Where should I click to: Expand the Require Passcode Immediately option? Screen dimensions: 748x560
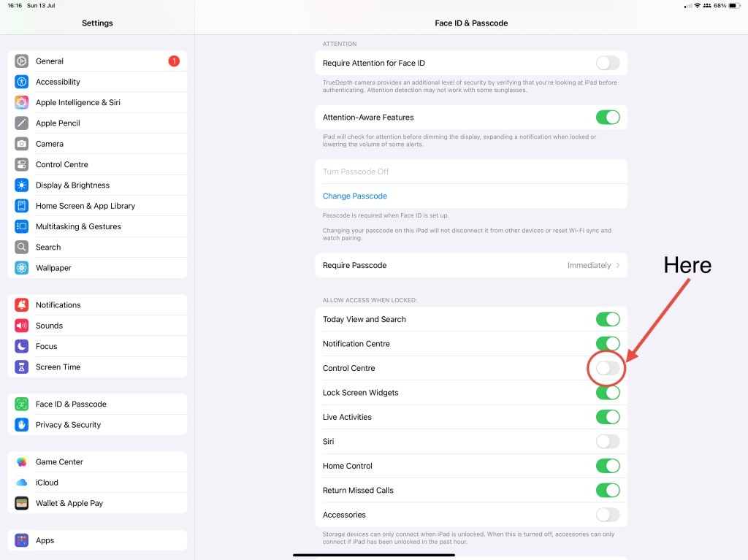[593, 266]
